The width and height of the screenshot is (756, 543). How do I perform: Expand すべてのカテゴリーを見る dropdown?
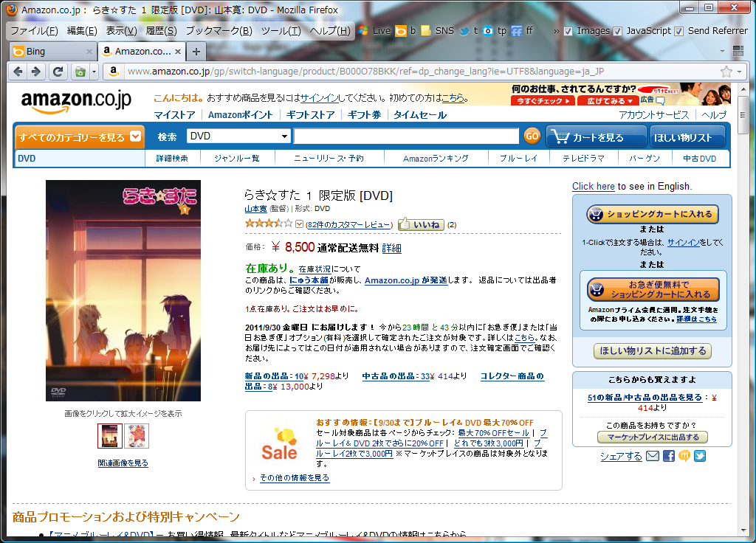80,137
